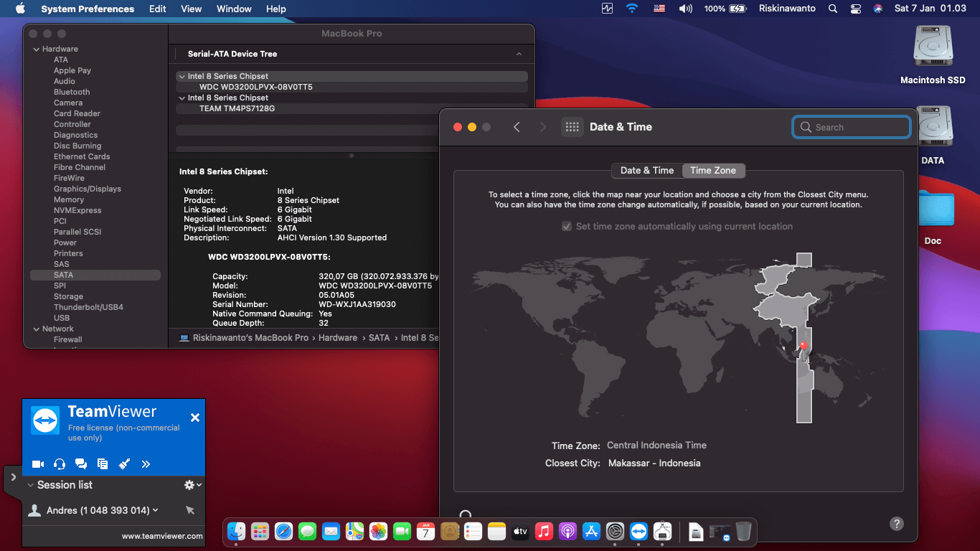Collapse the TeamViewer side panel tab arrow
This screenshot has height=551, width=980.
[x=13, y=477]
